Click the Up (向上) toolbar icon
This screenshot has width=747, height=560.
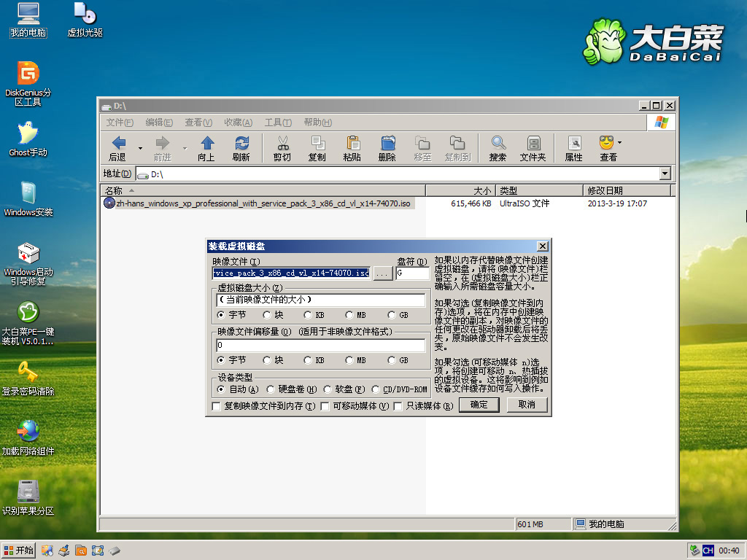pyautogui.click(x=206, y=148)
